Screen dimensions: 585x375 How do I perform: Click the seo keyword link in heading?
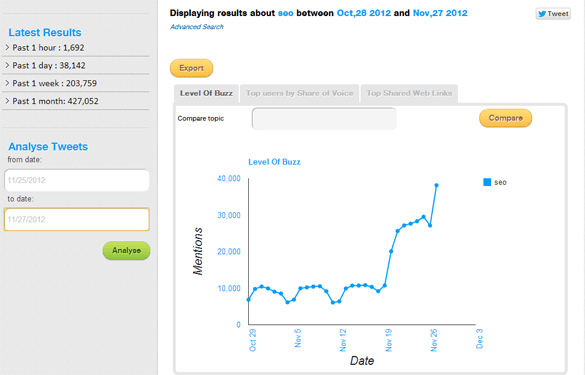point(285,13)
